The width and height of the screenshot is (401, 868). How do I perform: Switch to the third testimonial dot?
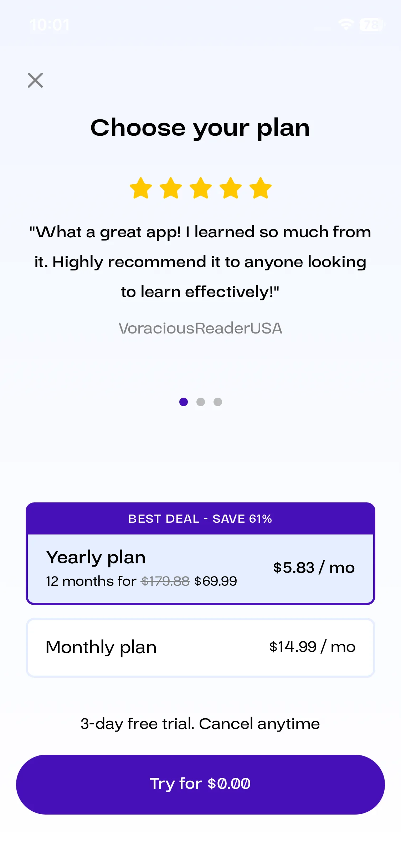pyautogui.click(x=218, y=402)
